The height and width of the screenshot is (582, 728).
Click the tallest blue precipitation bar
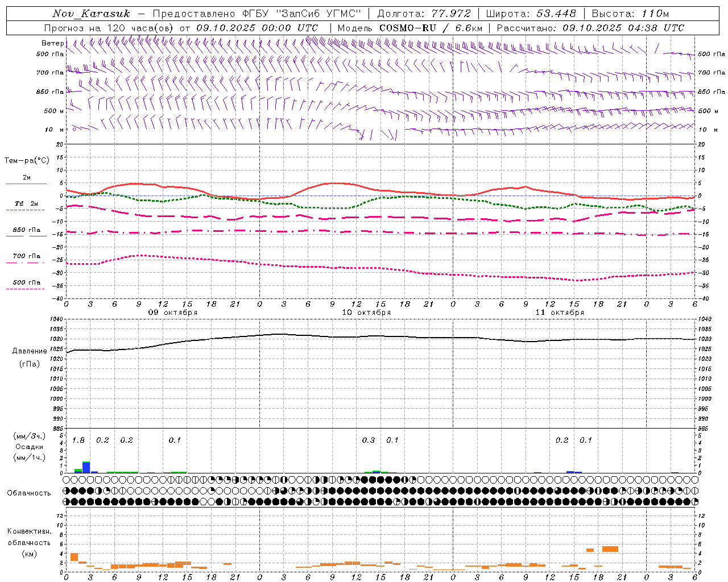click(x=86, y=467)
